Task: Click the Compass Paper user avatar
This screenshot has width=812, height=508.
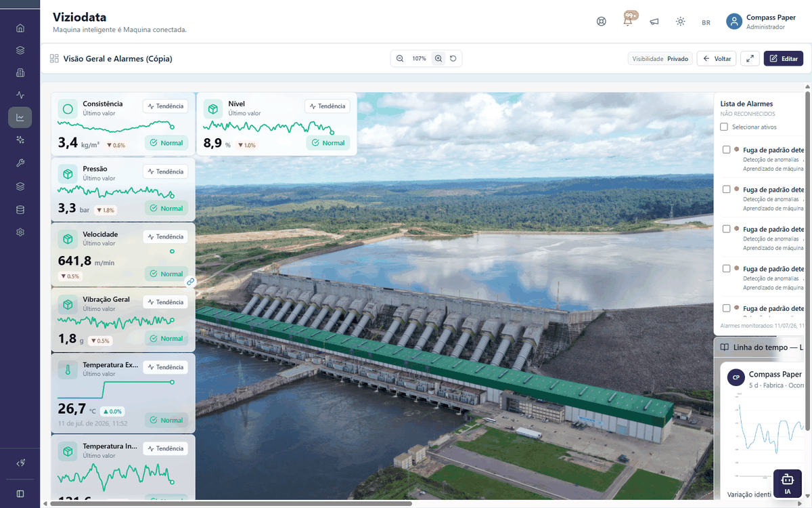Action: coord(734,22)
